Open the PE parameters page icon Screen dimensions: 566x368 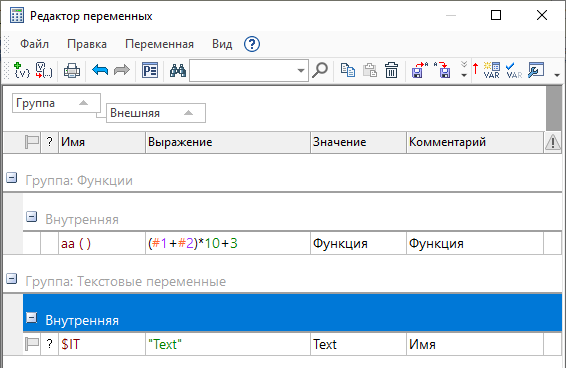click(150, 70)
